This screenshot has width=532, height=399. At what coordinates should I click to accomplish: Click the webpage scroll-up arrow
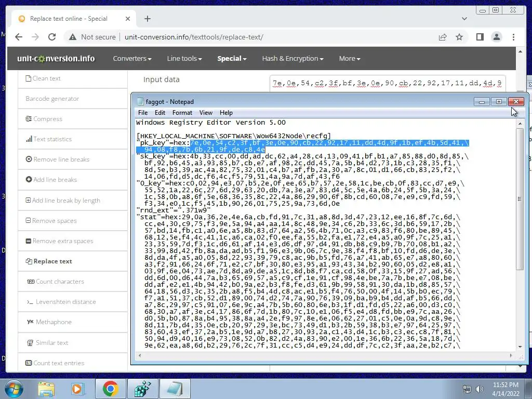(x=520, y=51)
